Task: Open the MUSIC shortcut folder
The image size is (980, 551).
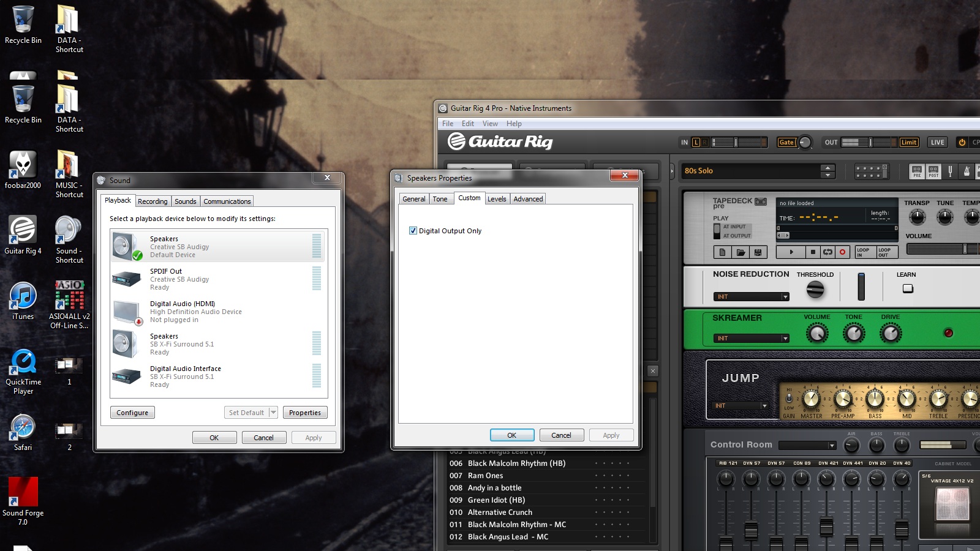Action: coord(69,174)
